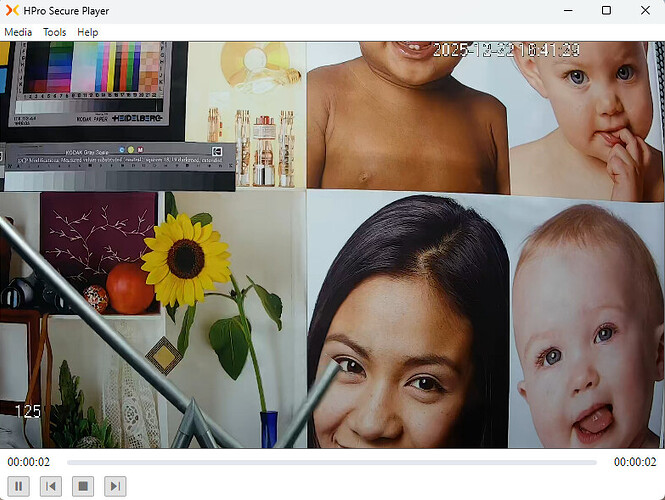This screenshot has width=665, height=500.
Task: Click the 125 overlay text in video
Action: pyautogui.click(x=27, y=411)
